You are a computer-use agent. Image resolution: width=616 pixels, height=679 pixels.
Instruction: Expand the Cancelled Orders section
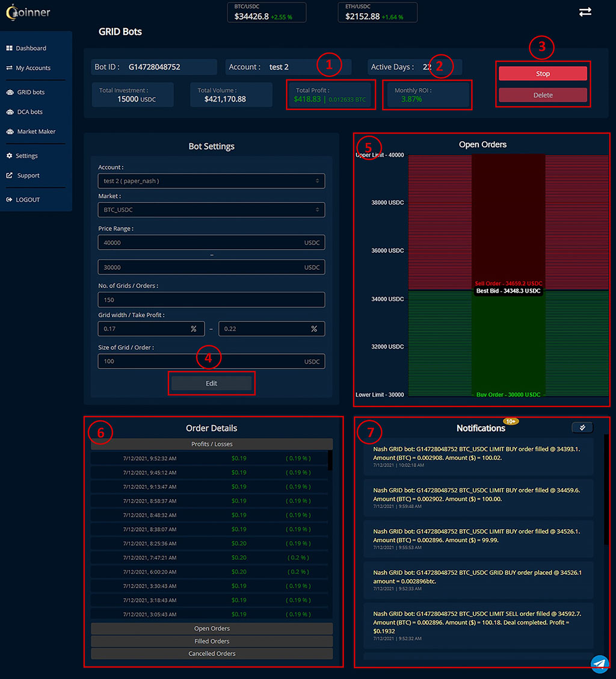coord(212,654)
